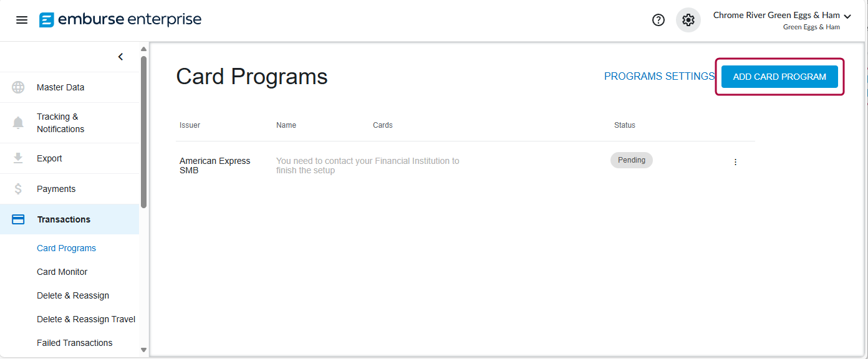Open Failed Transactions from the sidebar
The image size is (868, 359).
tap(74, 342)
